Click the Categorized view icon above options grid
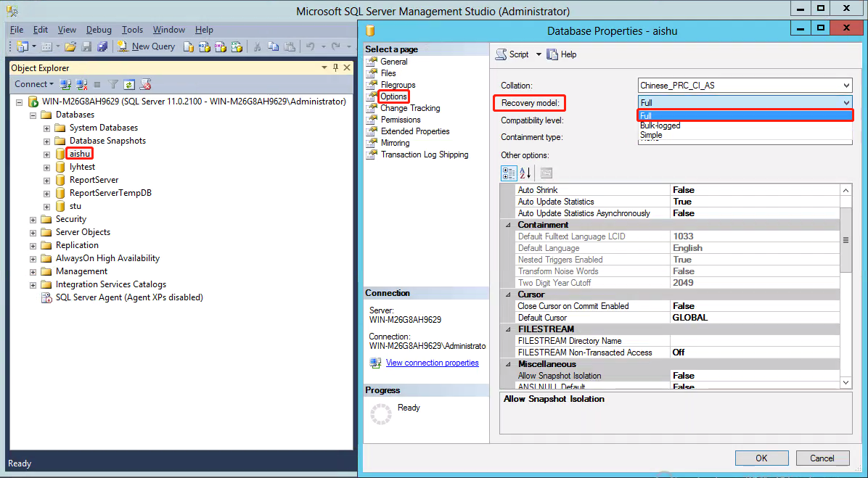 (509, 173)
